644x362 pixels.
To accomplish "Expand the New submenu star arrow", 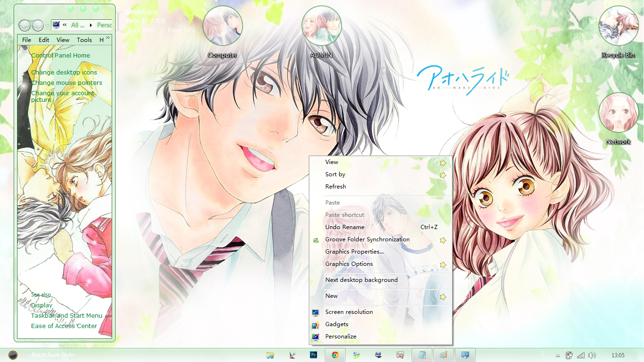I will [443, 296].
